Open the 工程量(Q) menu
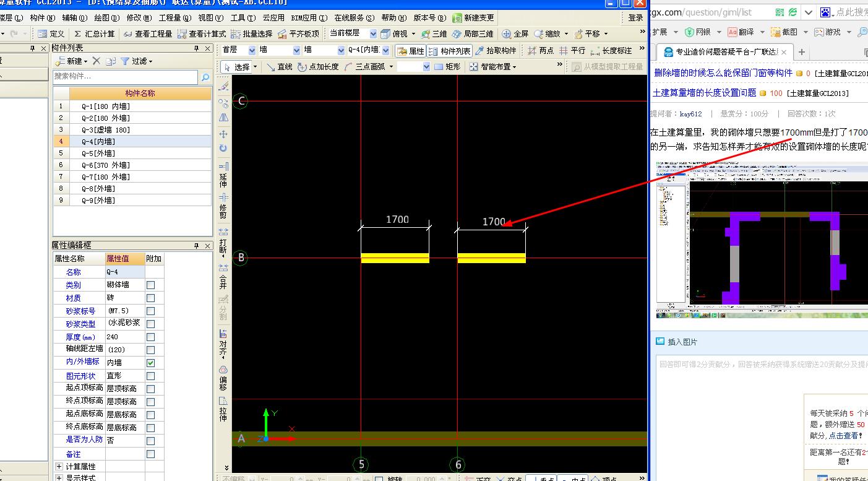This screenshot has height=481, width=868. (176, 18)
